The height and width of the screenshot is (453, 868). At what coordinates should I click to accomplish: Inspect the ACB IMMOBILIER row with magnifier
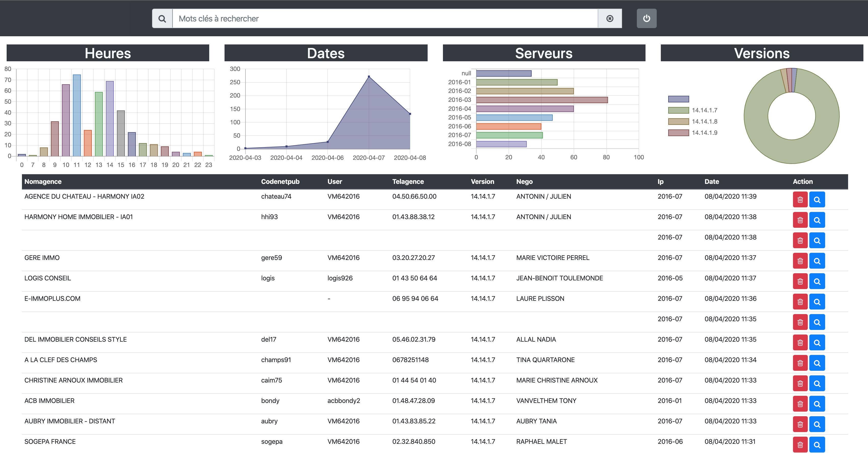(x=817, y=404)
